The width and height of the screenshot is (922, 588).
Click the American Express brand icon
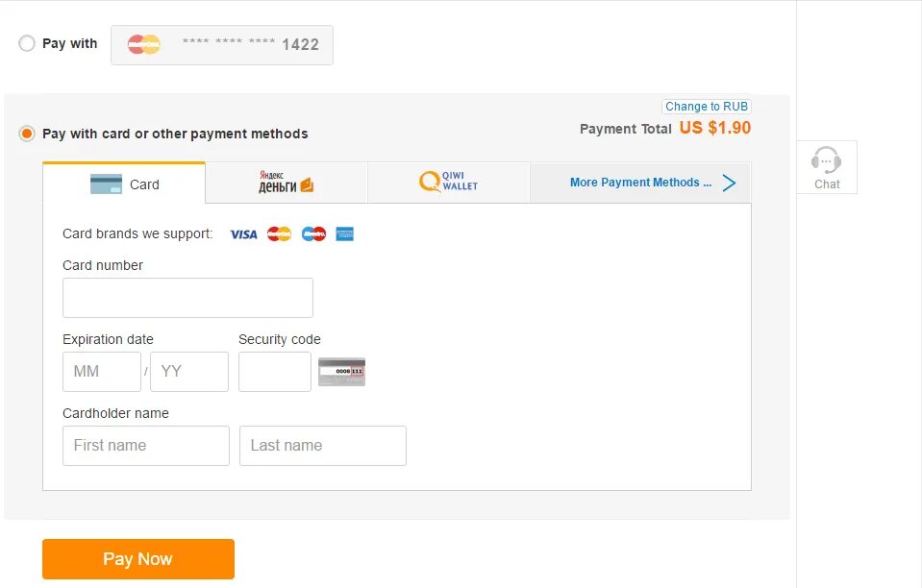point(344,233)
